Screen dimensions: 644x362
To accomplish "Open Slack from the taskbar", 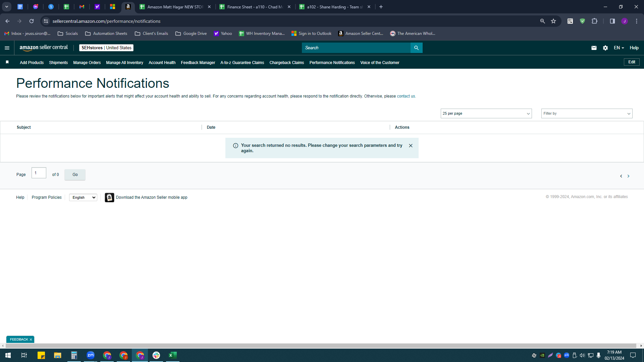I will [x=156, y=355].
